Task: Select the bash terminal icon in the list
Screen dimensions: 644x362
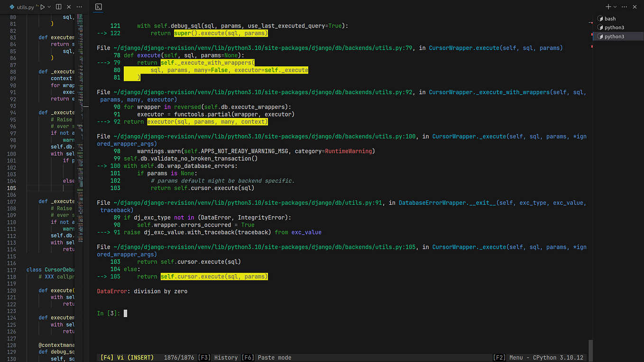Action: point(599,18)
